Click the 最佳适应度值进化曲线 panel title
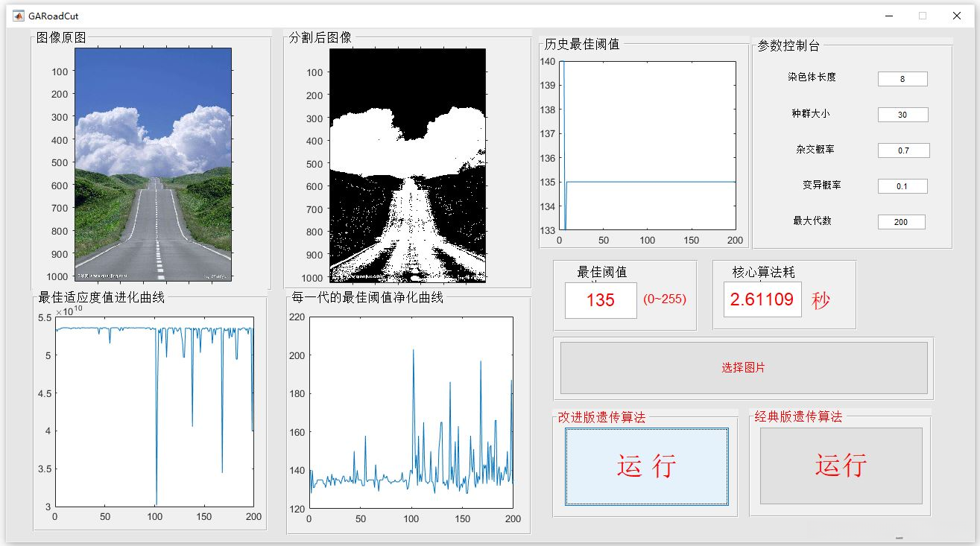The image size is (980, 546). (101, 298)
